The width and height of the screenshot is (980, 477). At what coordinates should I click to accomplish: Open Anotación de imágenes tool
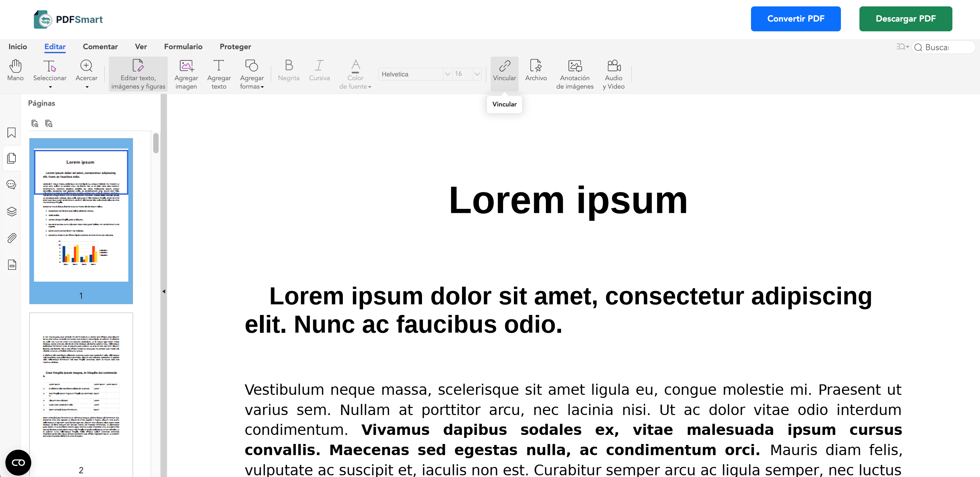(575, 74)
